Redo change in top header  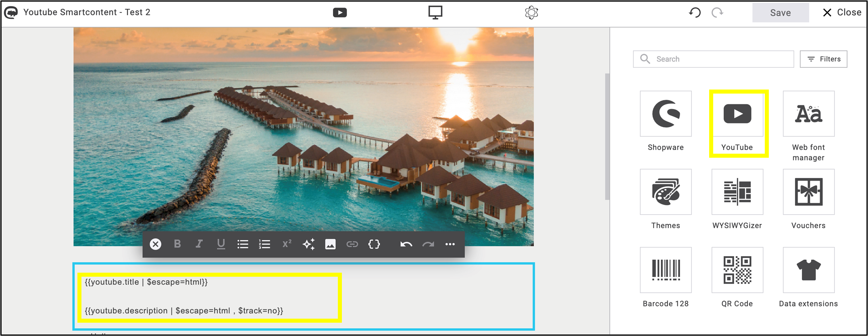717,13
